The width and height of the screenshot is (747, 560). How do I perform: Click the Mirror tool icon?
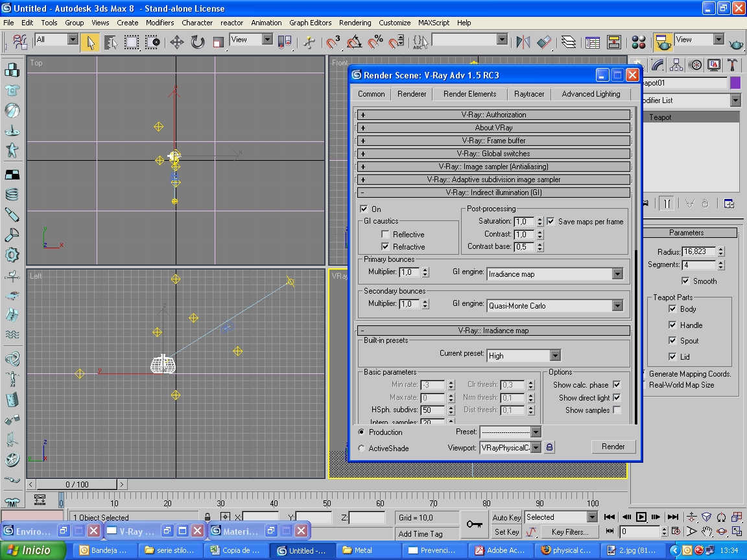click(x=523, y=42)
